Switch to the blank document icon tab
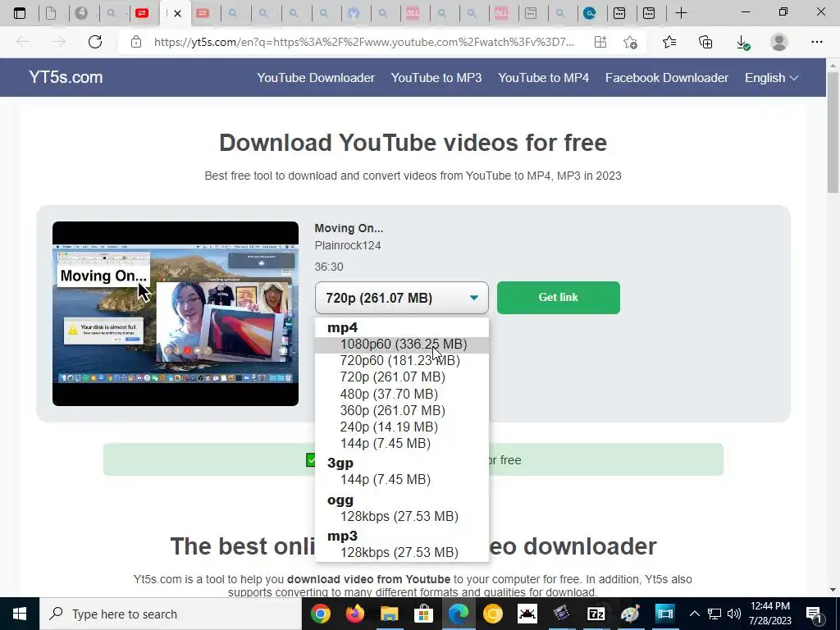 click(x=51, y=13)
